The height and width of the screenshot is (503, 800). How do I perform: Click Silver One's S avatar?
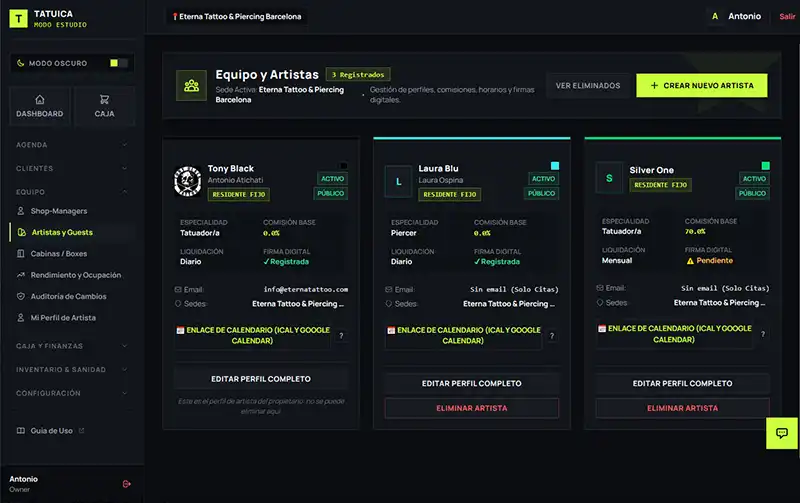click(x=609, y=178)
